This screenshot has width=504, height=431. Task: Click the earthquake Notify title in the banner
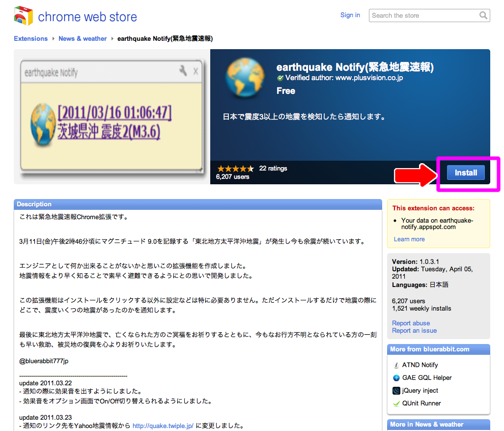click(x=355, y=67)
